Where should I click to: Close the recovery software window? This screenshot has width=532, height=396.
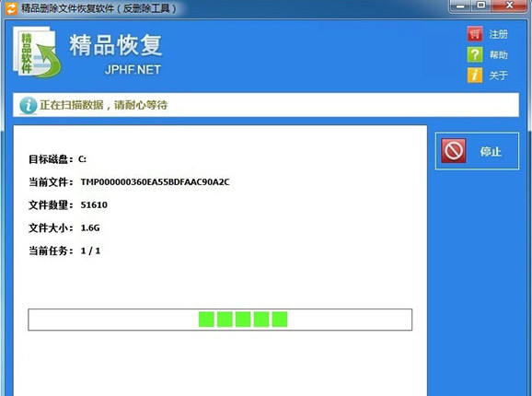[x=510, y=6]
